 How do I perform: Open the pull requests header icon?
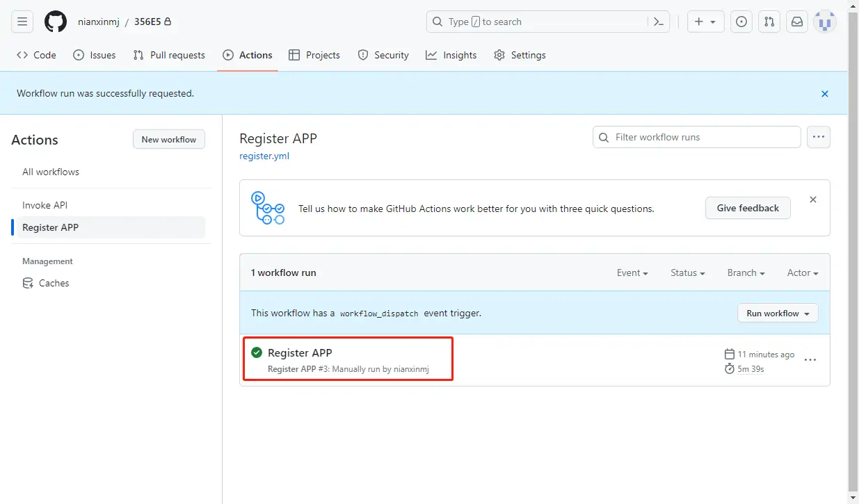pos(769,22)
